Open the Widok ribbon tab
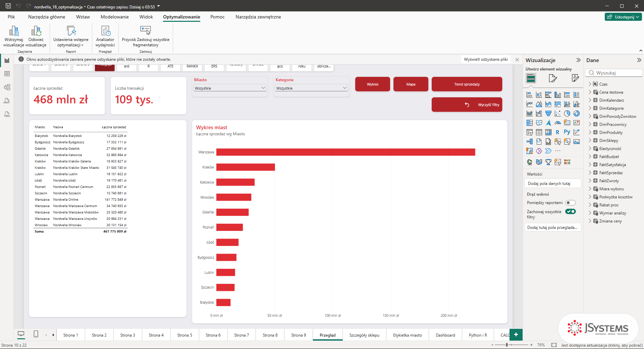644x349 pixels. [x=146, y=17]
